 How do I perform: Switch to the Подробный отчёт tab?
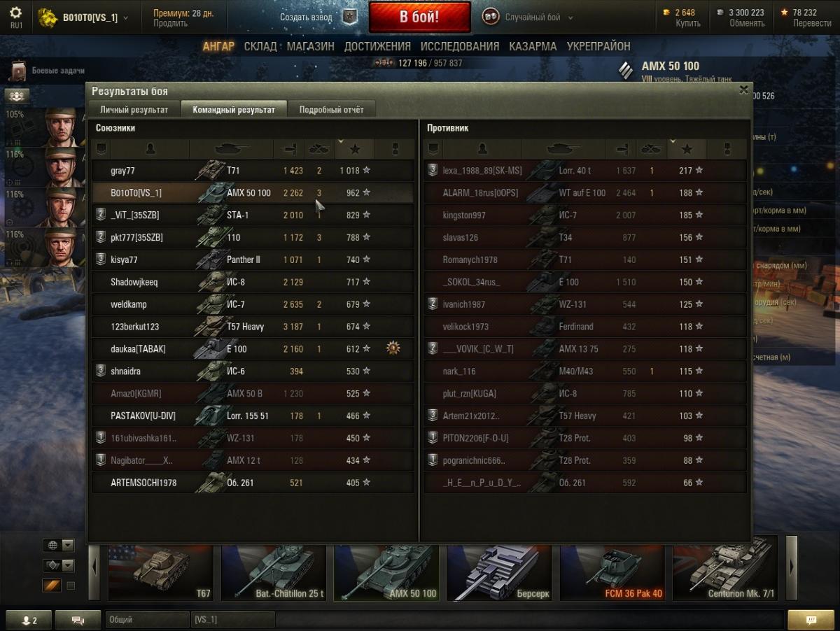tap(331, 109)
